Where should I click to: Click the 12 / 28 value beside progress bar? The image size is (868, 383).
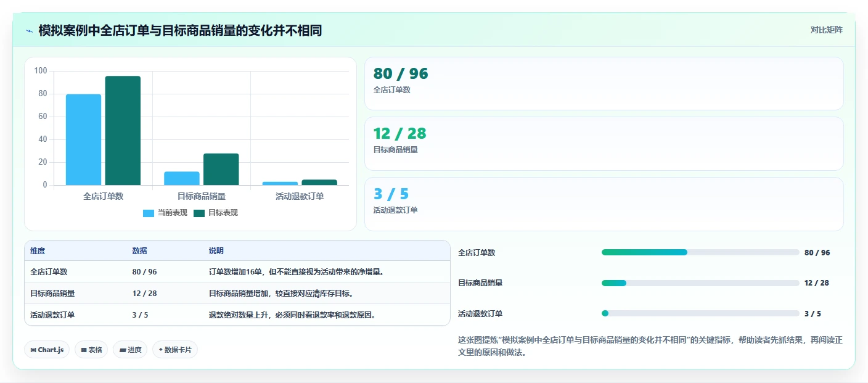coord(816,283)
